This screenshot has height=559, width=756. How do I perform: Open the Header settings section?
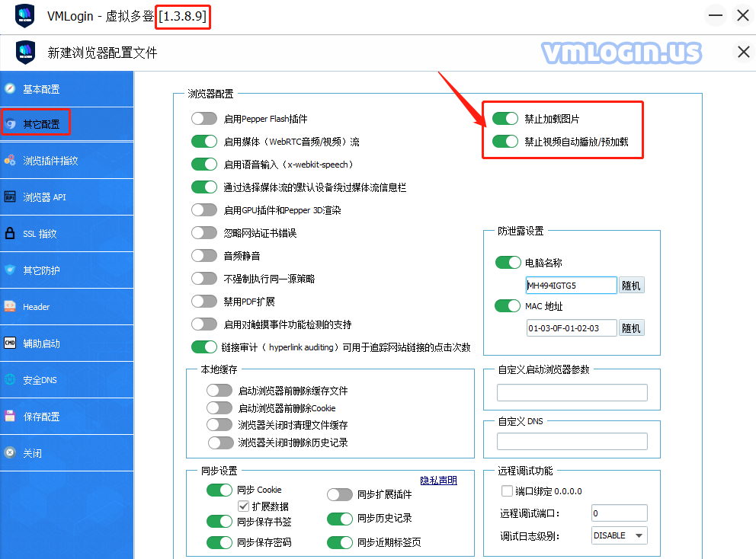tap(66, 307)
